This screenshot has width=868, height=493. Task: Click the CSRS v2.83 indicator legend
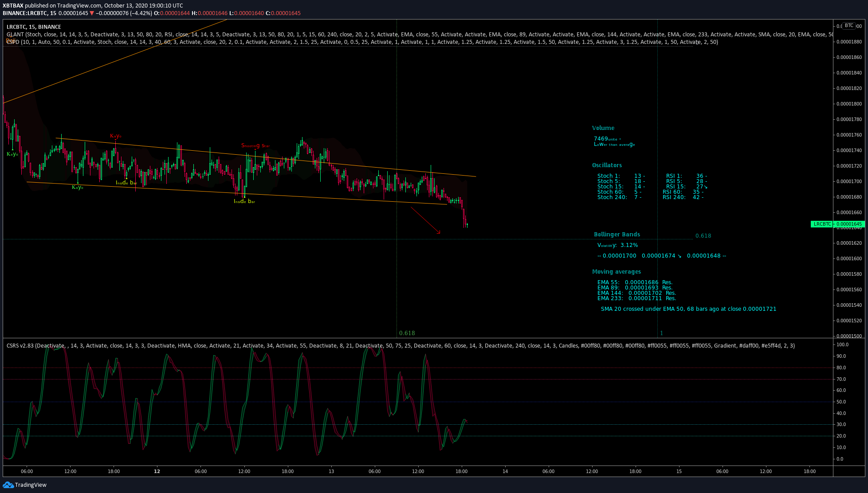pos(401,346)
